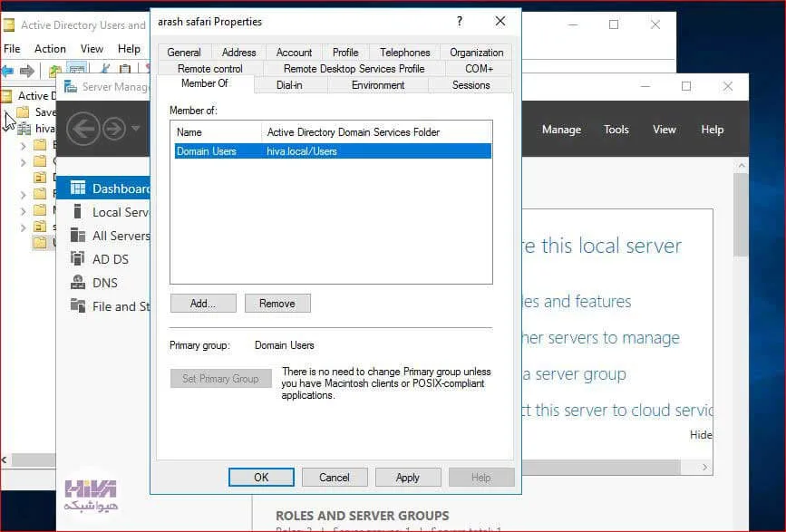Open Local Server in Server Manager sidebar
Viewport: 786px width, 532px height.
click(111, 212)
